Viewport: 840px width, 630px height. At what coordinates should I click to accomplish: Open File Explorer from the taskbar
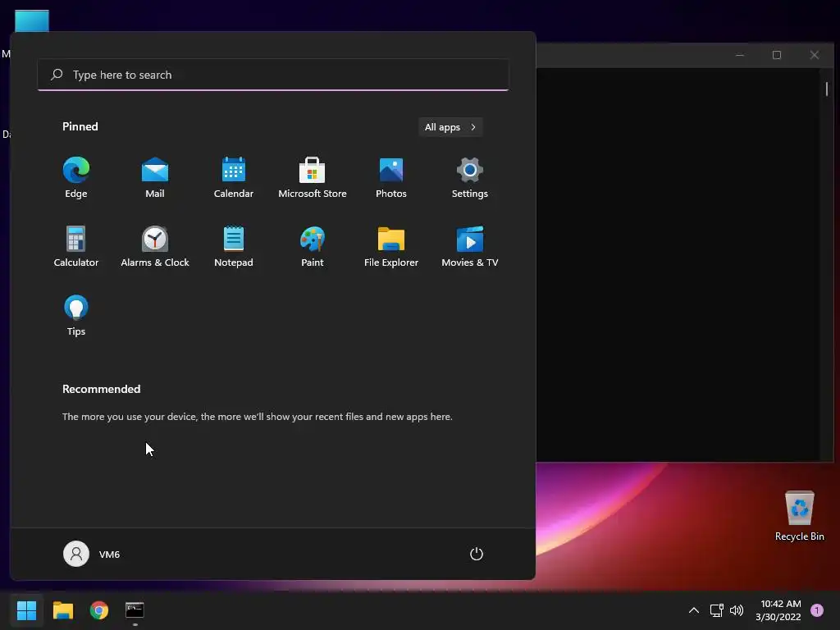pyautogui.click(x=63, y=610)
